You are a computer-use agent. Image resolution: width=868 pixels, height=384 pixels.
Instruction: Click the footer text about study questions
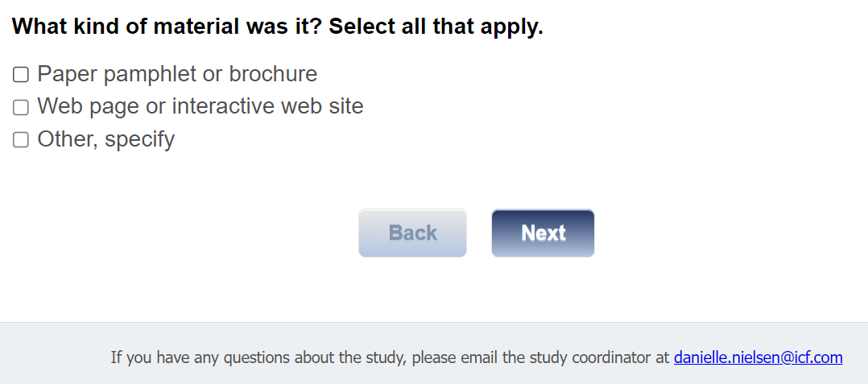(391, 357)
